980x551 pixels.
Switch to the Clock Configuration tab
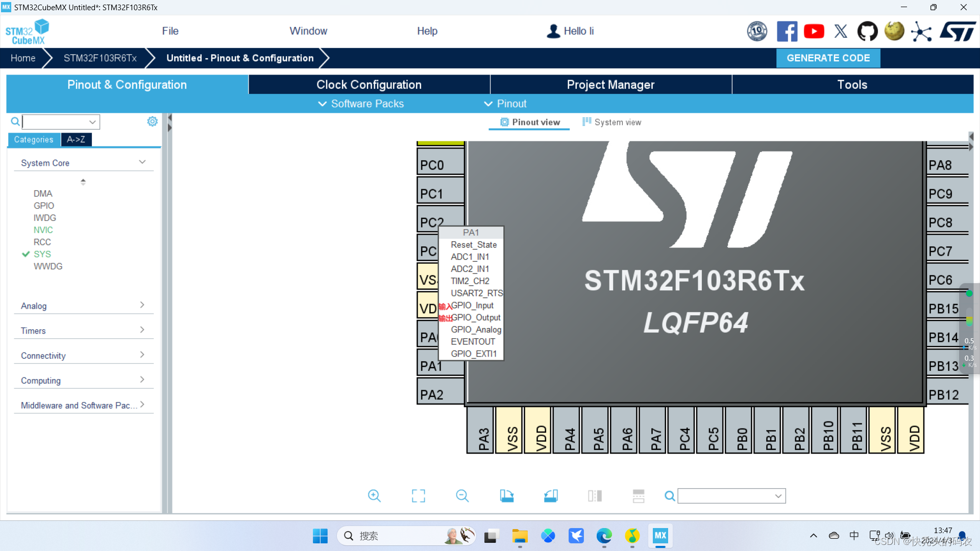pyautogui.click(x=369, y=84)
